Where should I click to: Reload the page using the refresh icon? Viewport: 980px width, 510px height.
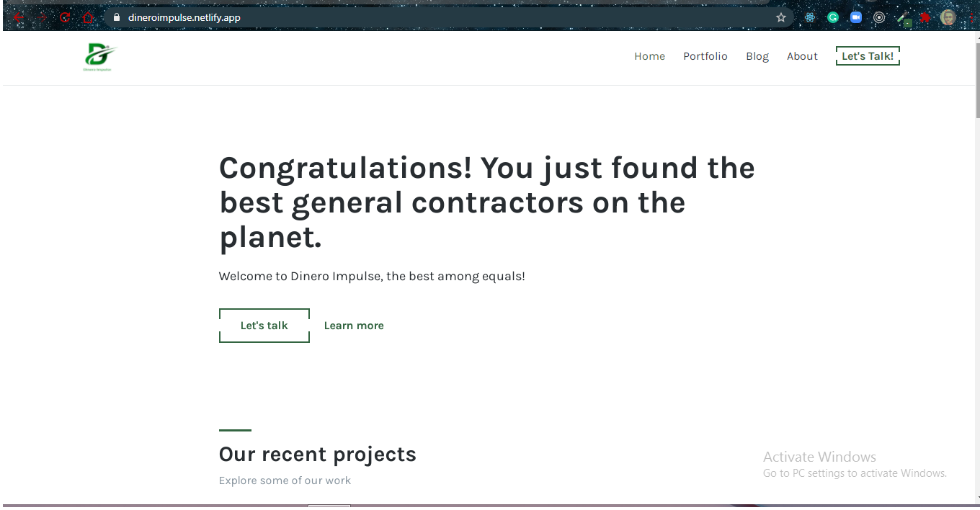point(65,17)
